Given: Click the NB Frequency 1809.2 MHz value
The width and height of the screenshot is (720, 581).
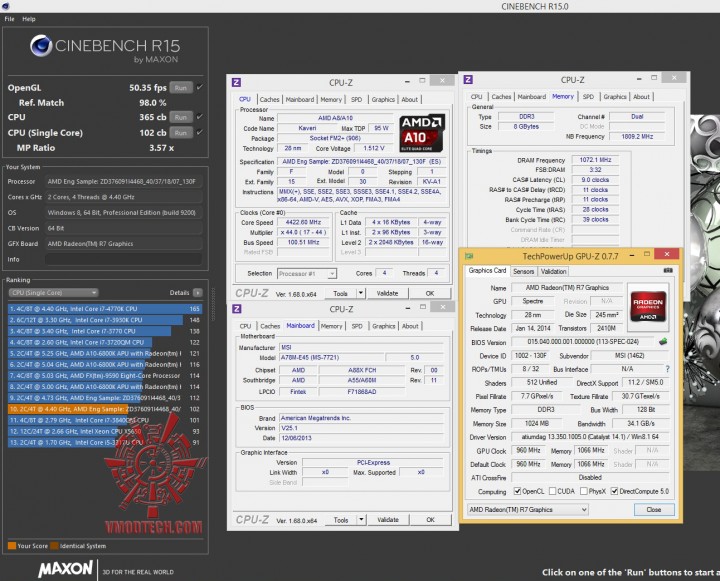Looking at the screenshot, I should [637, 136].
